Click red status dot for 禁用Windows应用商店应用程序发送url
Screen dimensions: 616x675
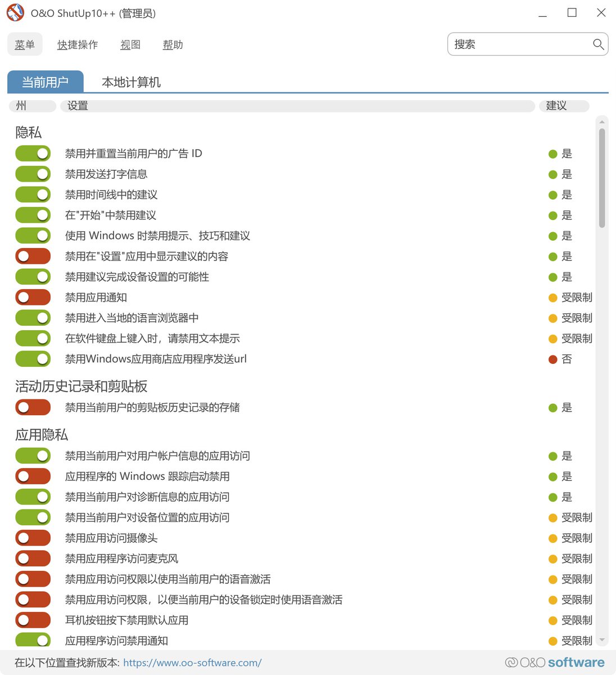[552, 359]
